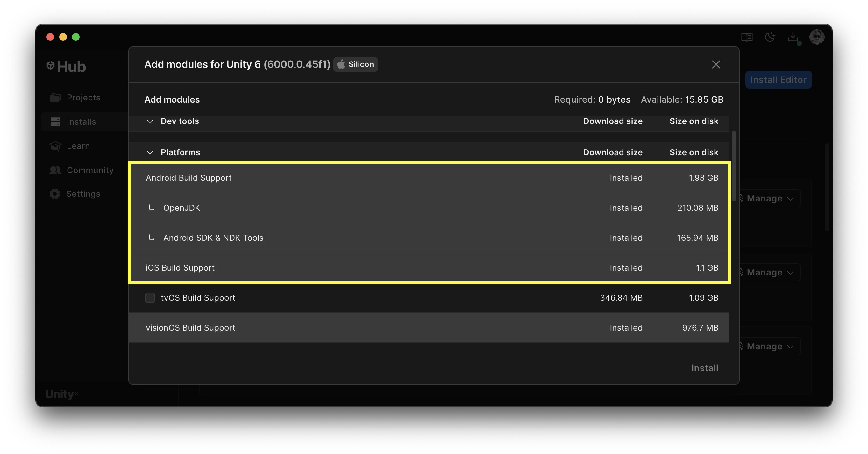Click the Install button in dialog
Viewport: 868px width, 454px height.
point(705,368)
